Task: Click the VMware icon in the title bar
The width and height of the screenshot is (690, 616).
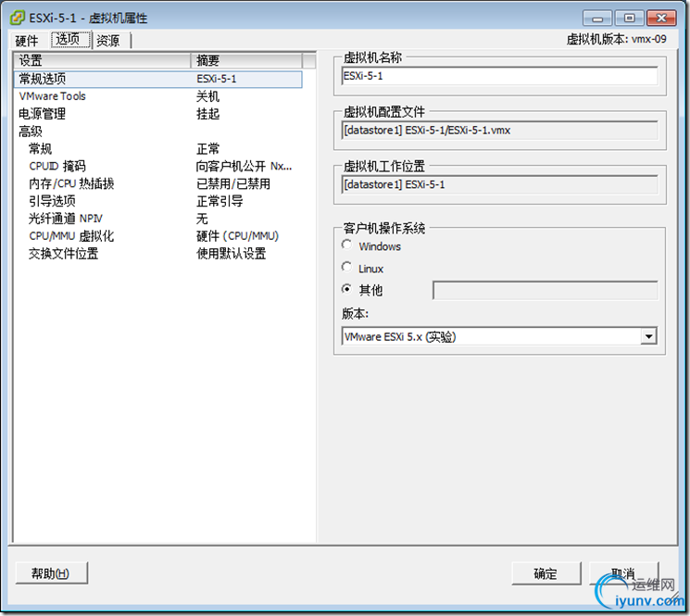Action: tap(18, 18)
